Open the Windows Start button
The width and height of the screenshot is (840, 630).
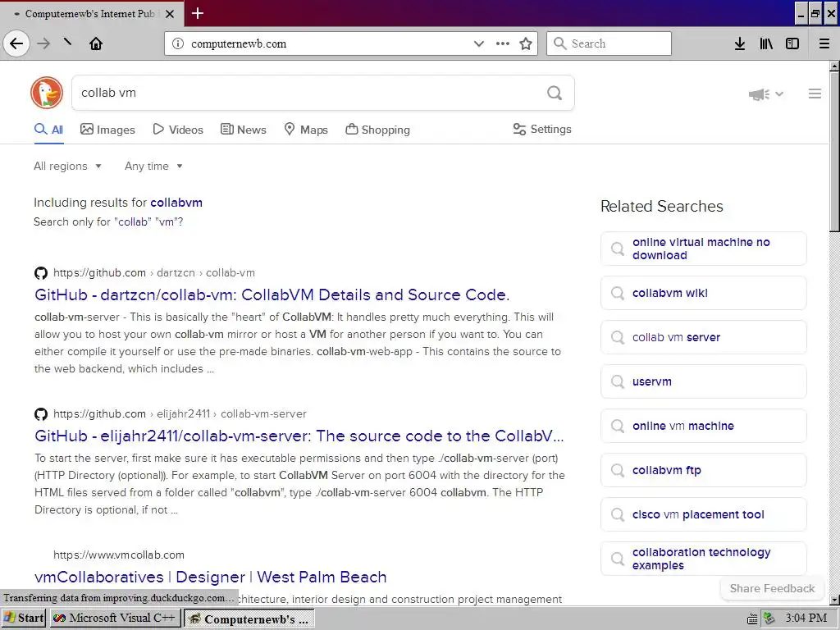[24, 619]
